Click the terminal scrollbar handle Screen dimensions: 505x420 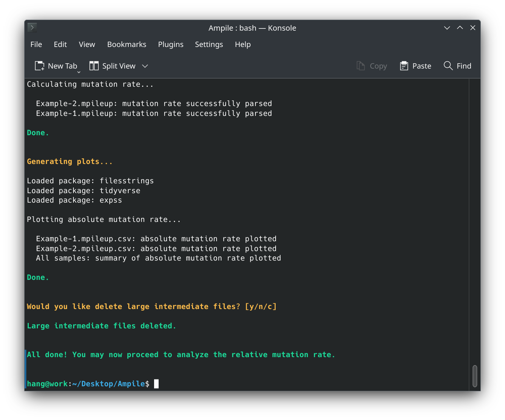pos(475,376)
